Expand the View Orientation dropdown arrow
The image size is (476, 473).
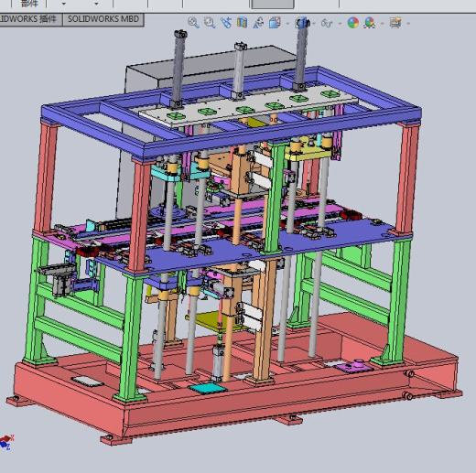click(287, 24)
